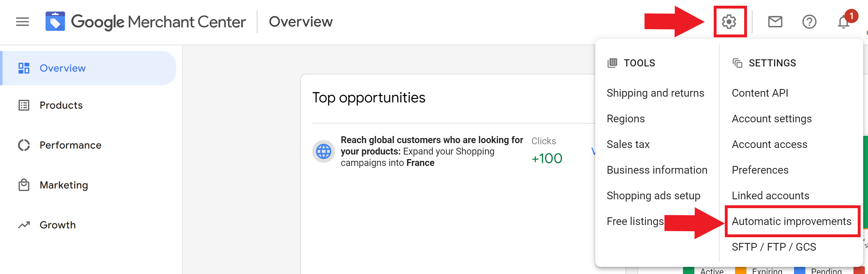Viewport: 868px width, 274px height.
Task: Click the Reach global customers opportunity text
Action: tap(432, 151)
